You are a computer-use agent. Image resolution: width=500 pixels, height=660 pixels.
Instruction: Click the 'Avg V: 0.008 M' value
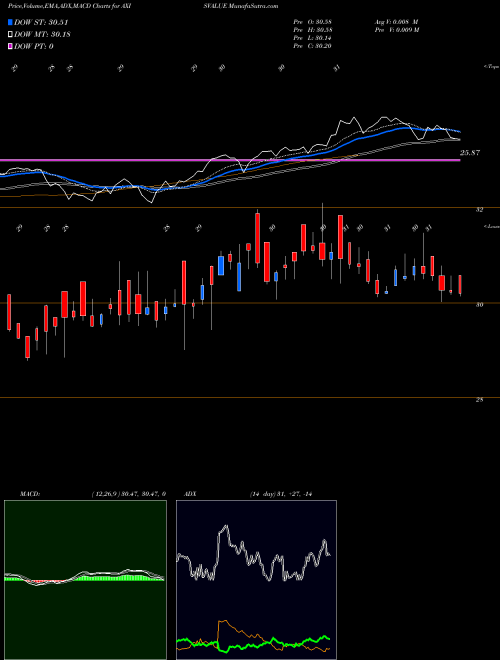click(x=396, y=22)
